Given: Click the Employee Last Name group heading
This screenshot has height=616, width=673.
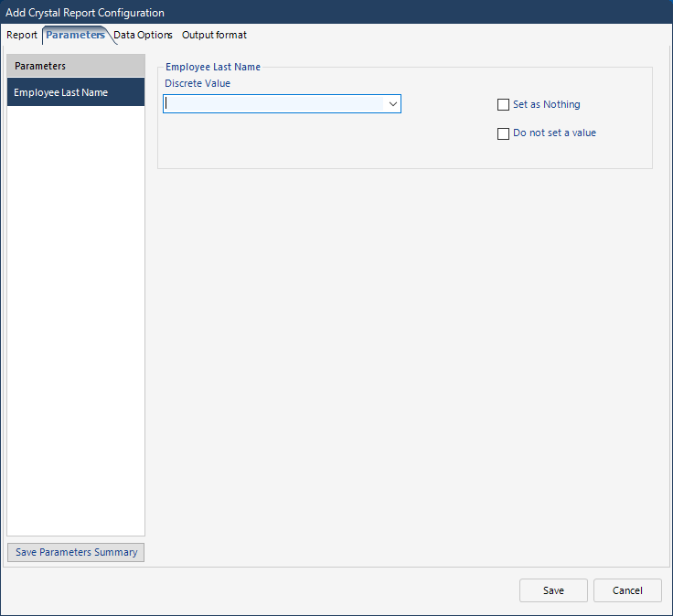Looking at the screenshot, I should [213, 67].
